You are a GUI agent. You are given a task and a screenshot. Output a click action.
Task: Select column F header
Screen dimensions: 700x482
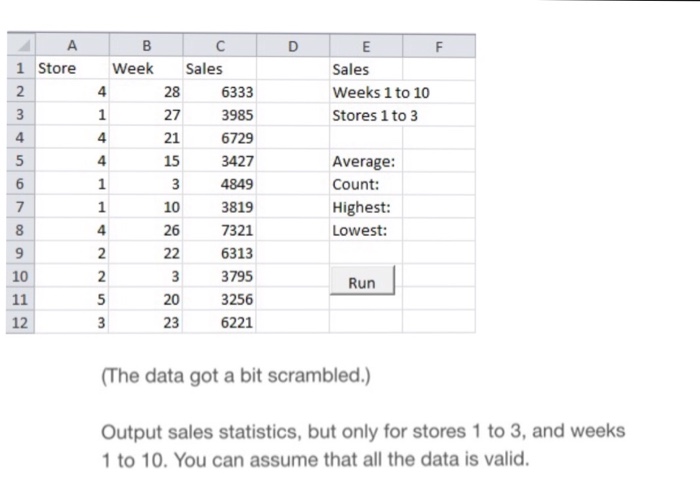pyautogui.click(x=439, y=46)
